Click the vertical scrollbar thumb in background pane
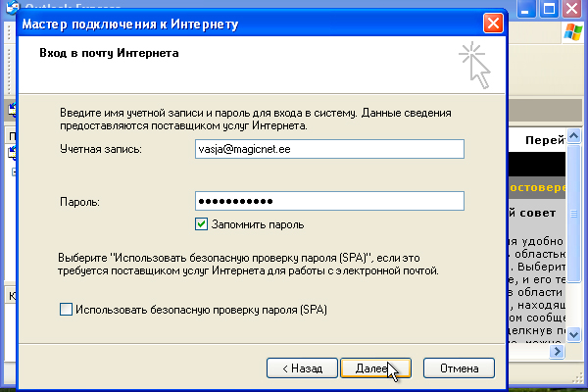Viewport: 588px width, 392px height. pyautogui.click(x=573, y=213)
